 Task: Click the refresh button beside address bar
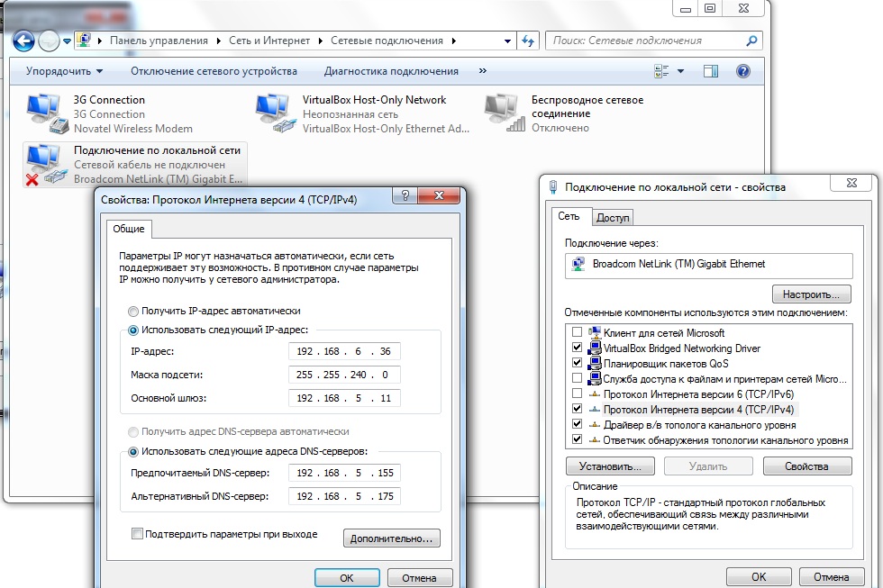pos(529,41)
